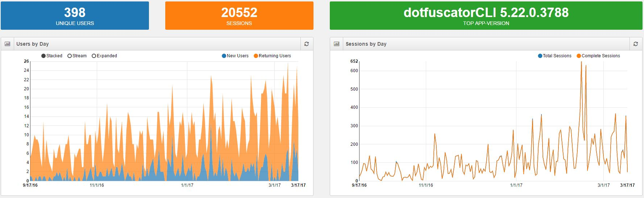This screenshot has height=198, width=644.
Task: Refresh the Users by Day panel
Action: point(307,44)
